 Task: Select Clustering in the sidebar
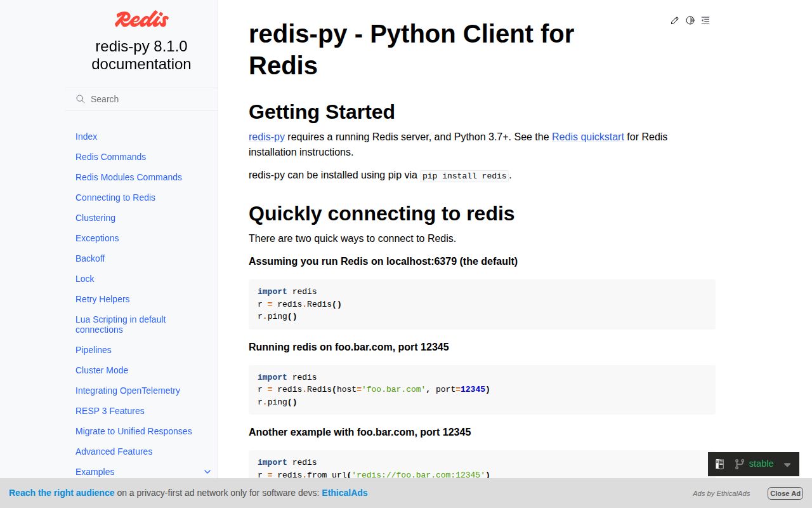[95, 218]
